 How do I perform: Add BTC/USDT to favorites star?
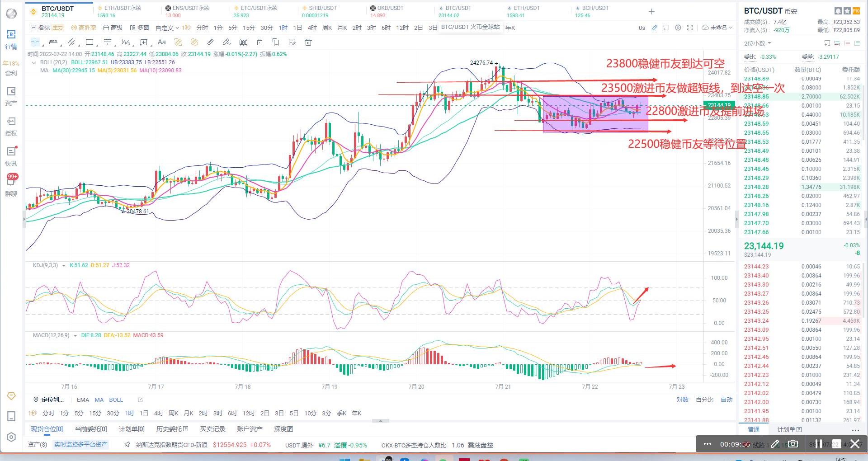point(847,11)
